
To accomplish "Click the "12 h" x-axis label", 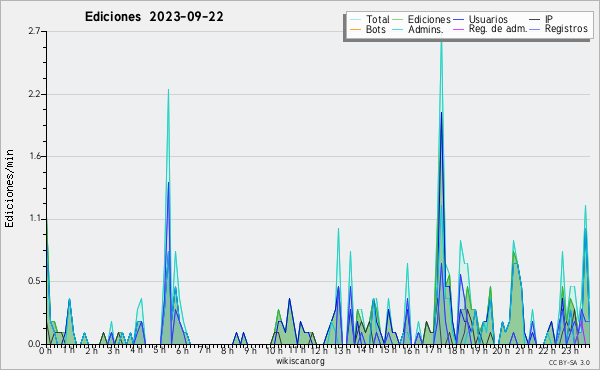I will click(319, 350).
